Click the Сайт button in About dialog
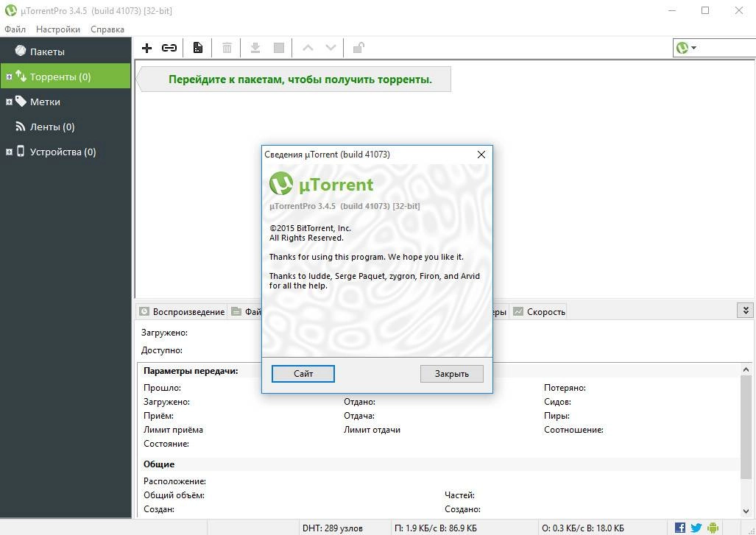756x535 pixels. click(303, 374)
